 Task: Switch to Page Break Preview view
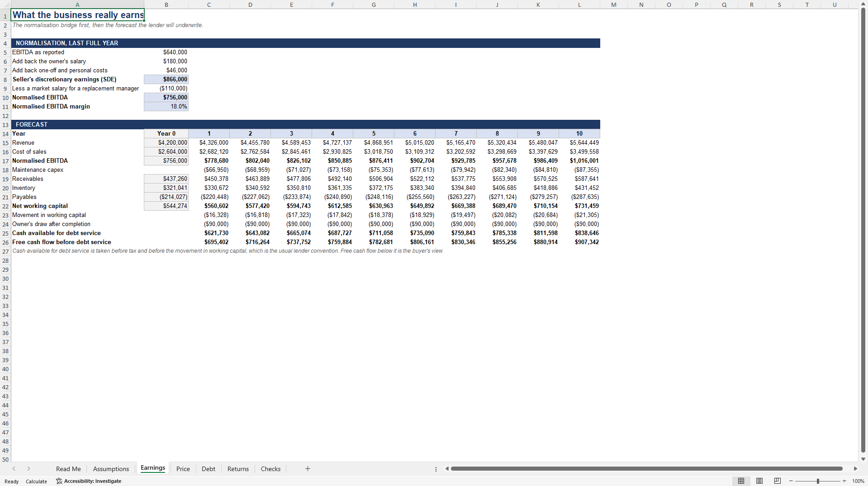(x=778, y=481)
